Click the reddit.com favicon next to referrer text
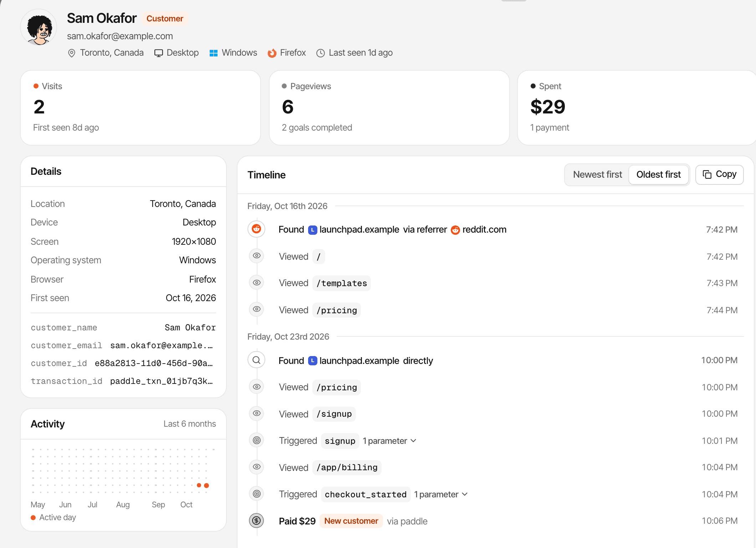This screenshot has width=756, height=548. [x=455, y=230]
